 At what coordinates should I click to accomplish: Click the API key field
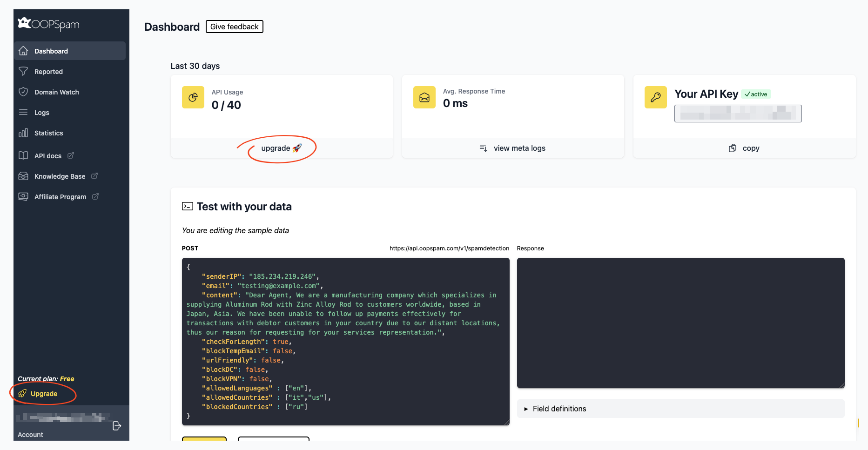click(x=738, y=114)
